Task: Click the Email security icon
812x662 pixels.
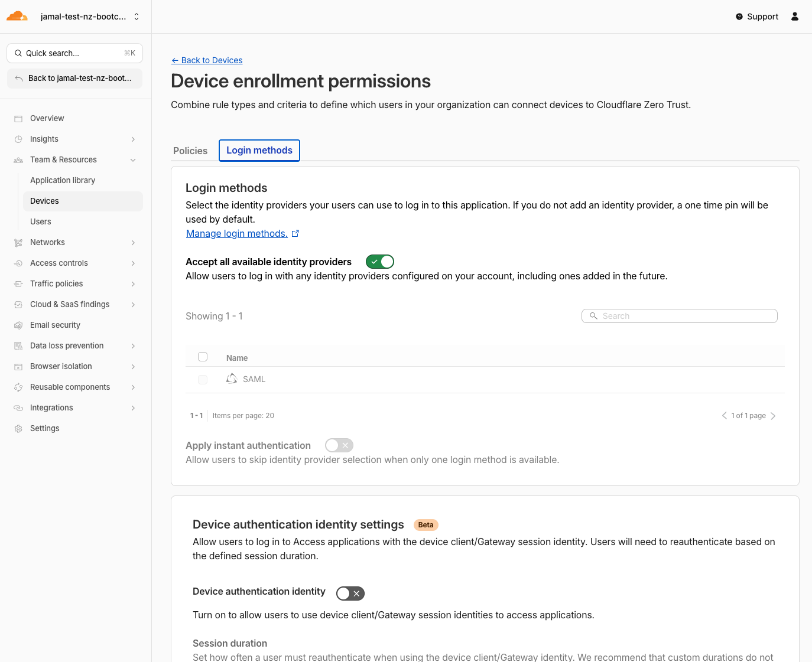Action: [18, 325]
